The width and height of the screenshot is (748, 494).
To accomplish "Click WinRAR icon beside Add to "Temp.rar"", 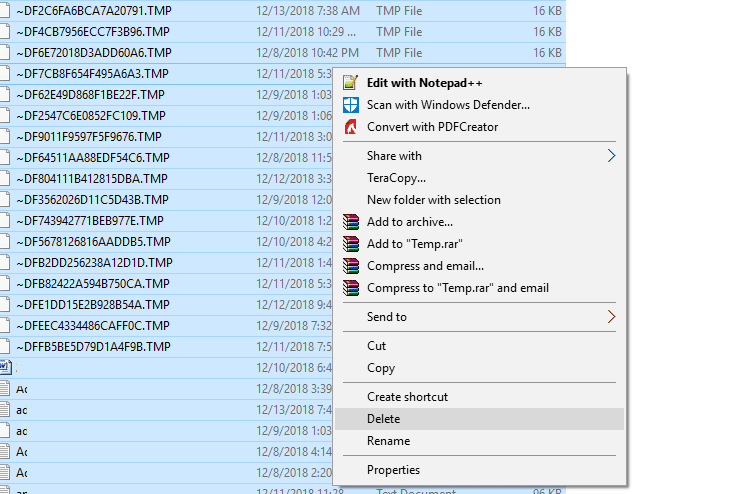I will click(351, 244).
